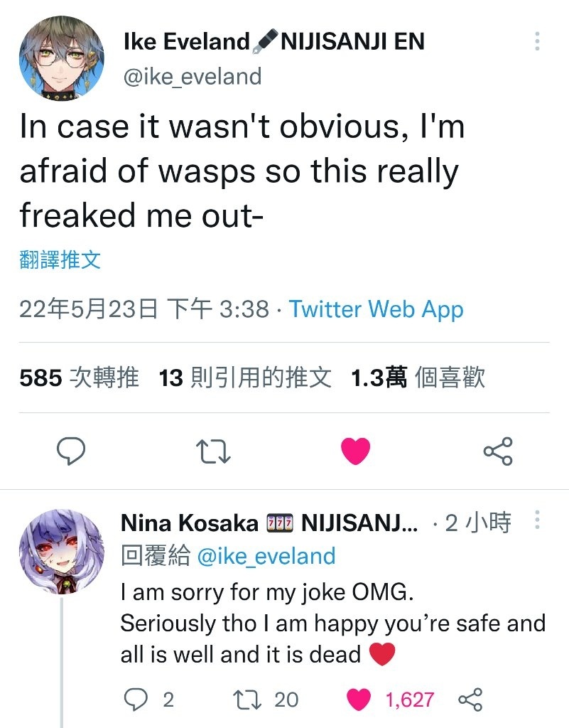The width and height of the screenshot is (569, 728).
Task: Open the reply icon under Ike's tweet
Action: pos(71,451)
